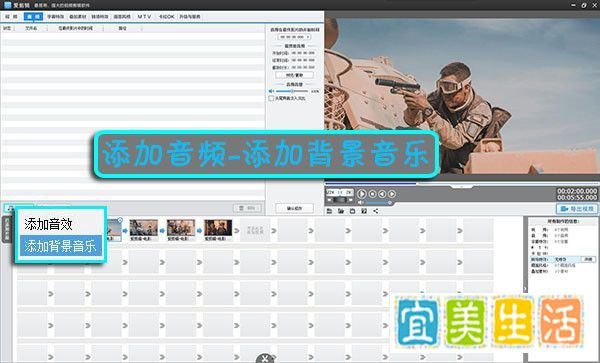Toggle the fade in/out checkbox
Image resolution: width=600 pixels, height=363 pixels.
pyautogui.click(x=271, y=98)
